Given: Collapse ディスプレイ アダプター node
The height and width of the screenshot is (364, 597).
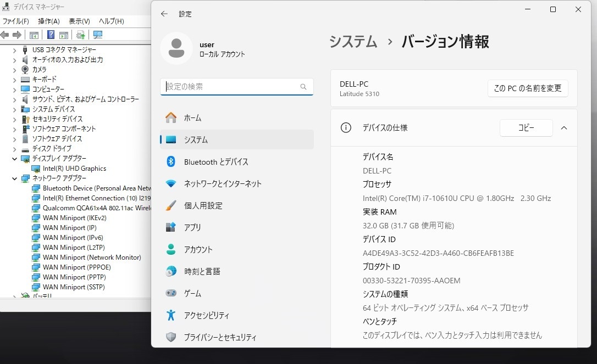Looking at the screenshot, I should pyautogui.click(x=14, y=159).
